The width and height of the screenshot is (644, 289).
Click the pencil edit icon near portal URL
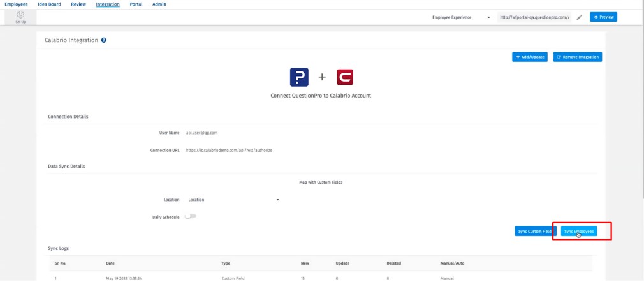579,17
